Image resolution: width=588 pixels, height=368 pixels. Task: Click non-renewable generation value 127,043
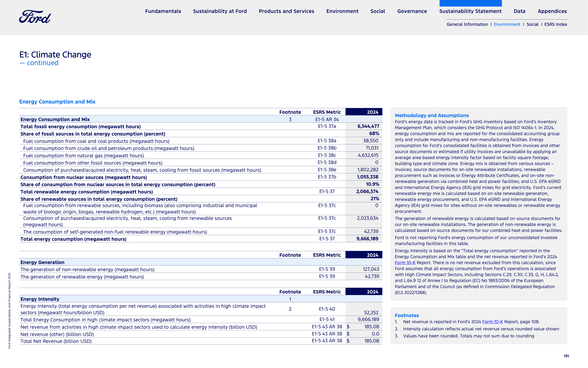point(371,269)
